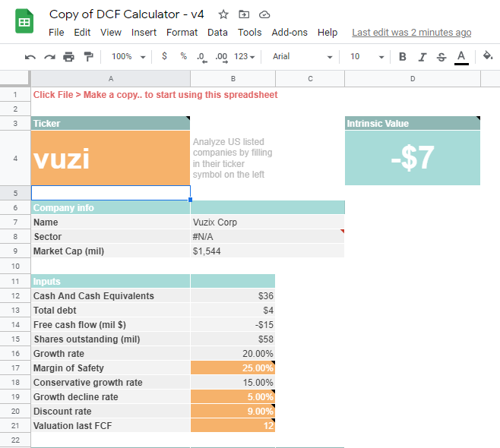Select the 20.00% growth rate cell
The image size is (500, 448).
pos(233,354)
